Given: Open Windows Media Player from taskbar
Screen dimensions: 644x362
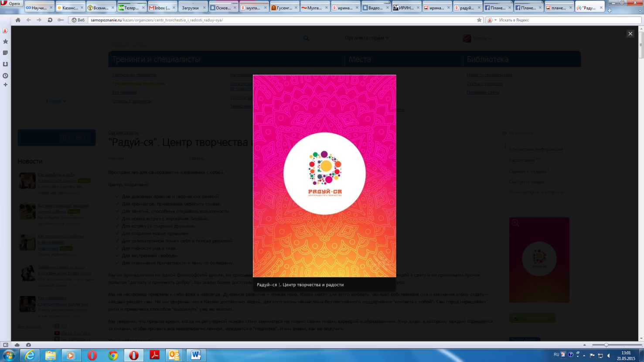Looking at the screenshot, I should 71,355.
